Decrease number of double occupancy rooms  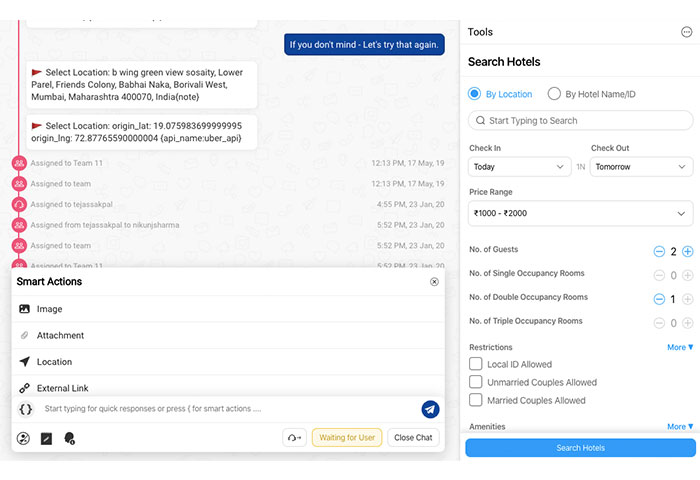click(659, 299)
